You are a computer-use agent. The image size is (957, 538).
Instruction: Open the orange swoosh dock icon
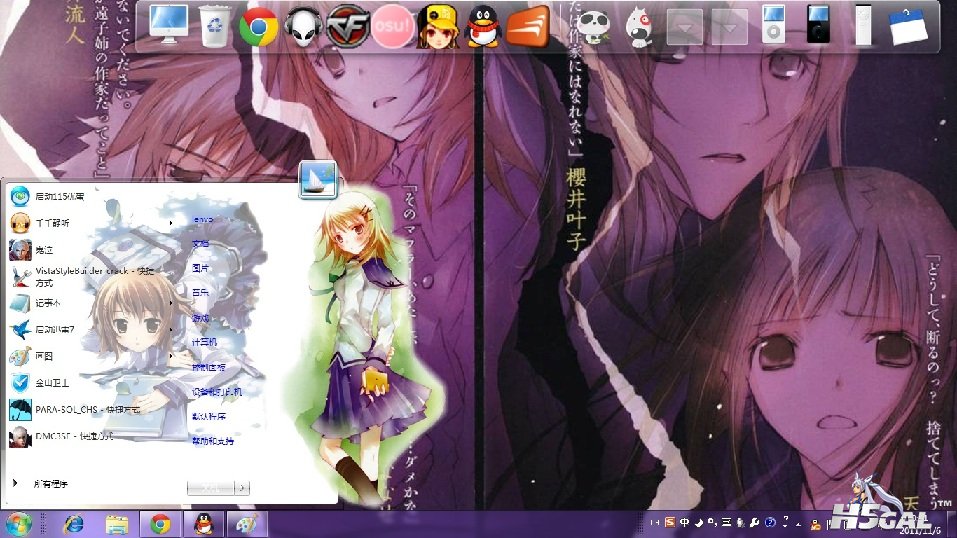click(528, 26)
